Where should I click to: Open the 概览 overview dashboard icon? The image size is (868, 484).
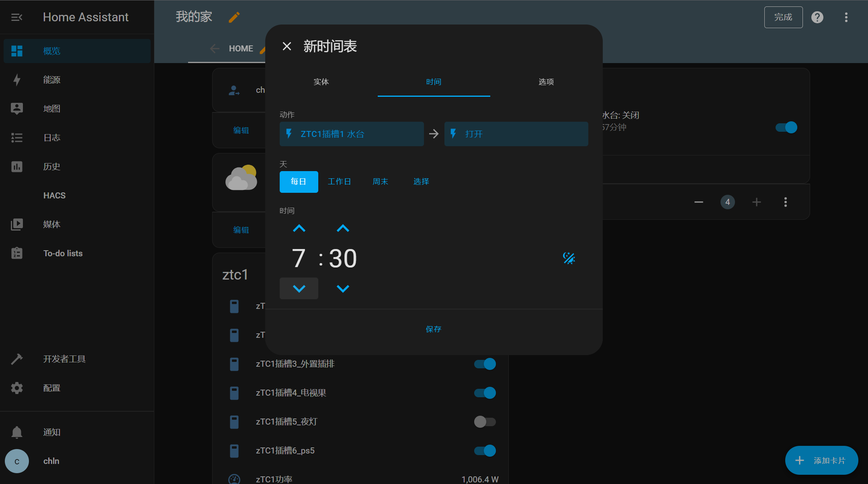pos(17,51)
